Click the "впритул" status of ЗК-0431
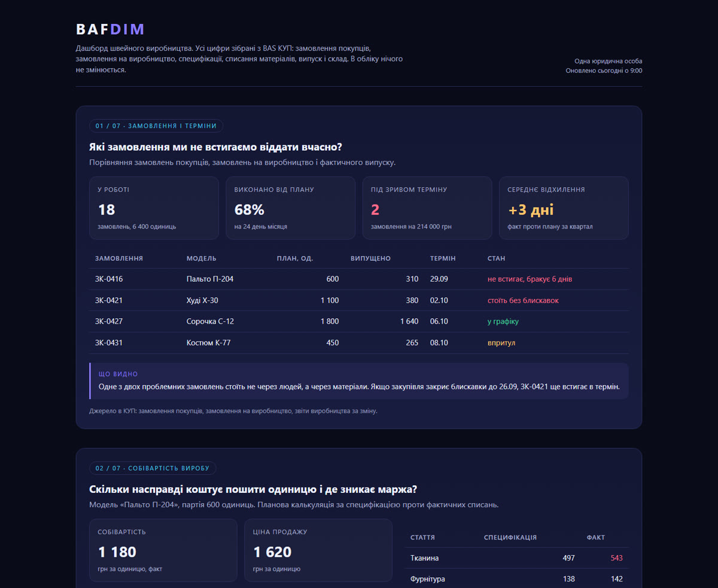Screen dimensions: 718x588 click(x=501, y=343)
